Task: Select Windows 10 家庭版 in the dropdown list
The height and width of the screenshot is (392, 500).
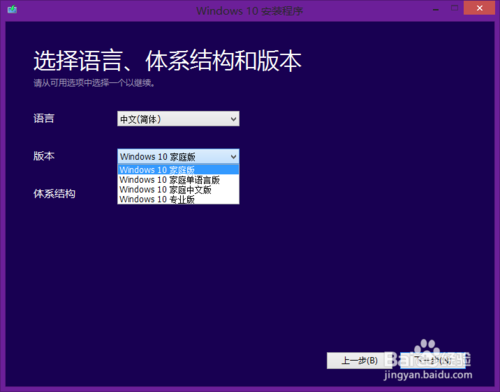Action: pyautogui.click(x=178, y=170)
